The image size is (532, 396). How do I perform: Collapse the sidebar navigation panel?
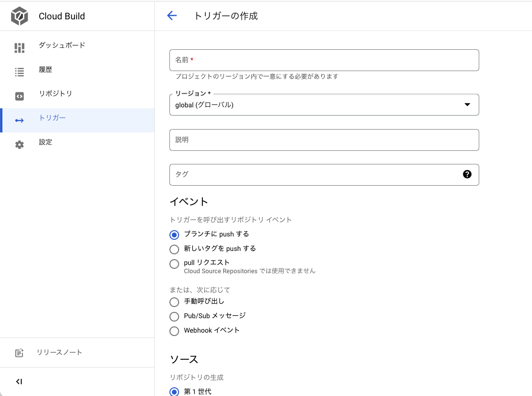[19, 381]
